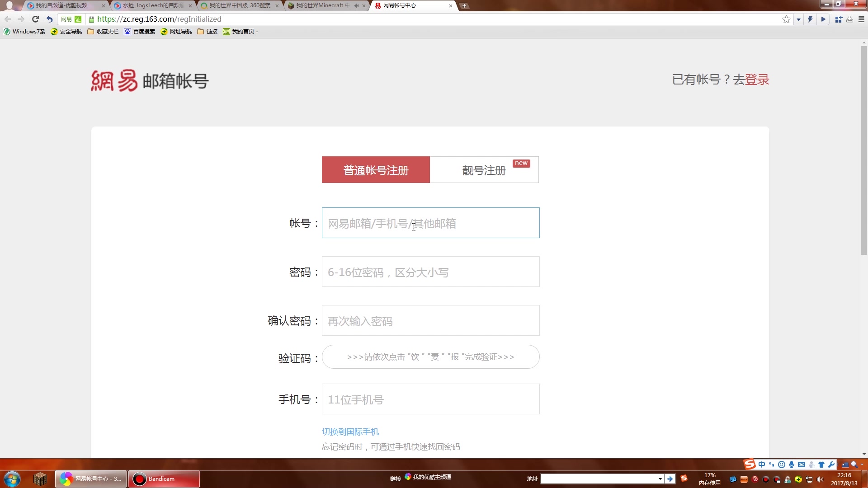Click the 網易 邮箱帐号 logo
Viewport: 868px width, 488px height.
[x=150, y=81]
